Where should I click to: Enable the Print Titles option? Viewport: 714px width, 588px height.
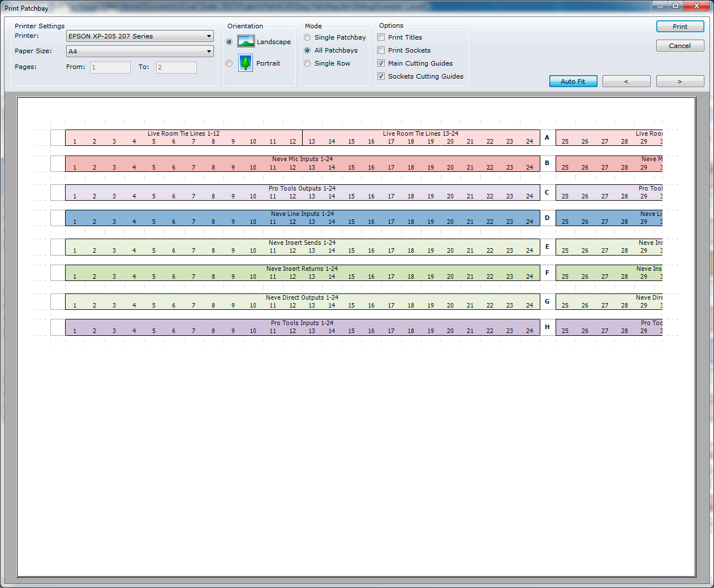click(381, 37)
